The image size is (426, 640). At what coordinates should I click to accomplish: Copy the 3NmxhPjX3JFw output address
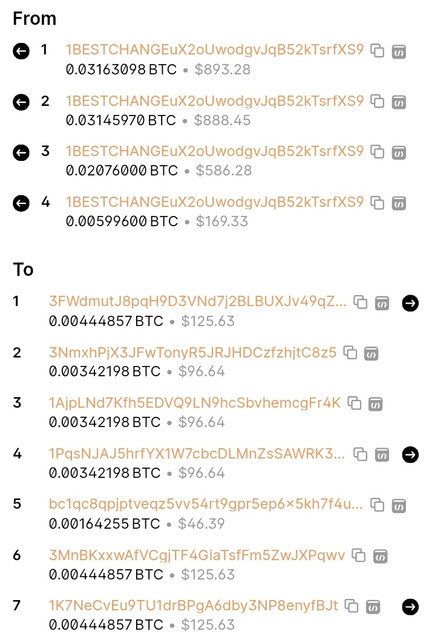click(x=350, y=353)
